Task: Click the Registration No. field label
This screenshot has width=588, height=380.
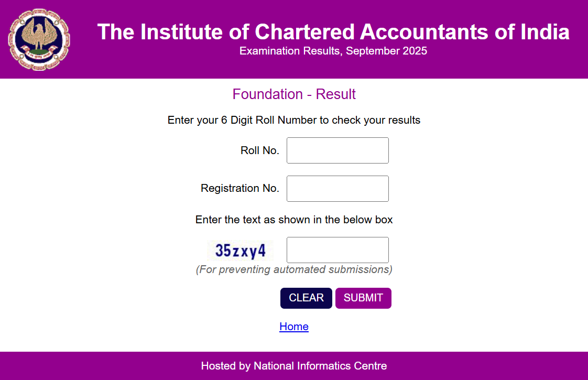Action: click(x=240, y=188)
